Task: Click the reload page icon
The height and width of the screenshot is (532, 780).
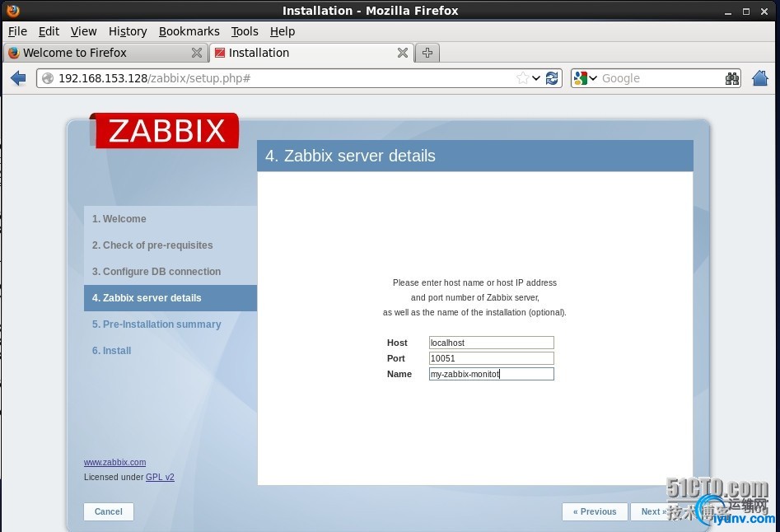Action: 552,78
